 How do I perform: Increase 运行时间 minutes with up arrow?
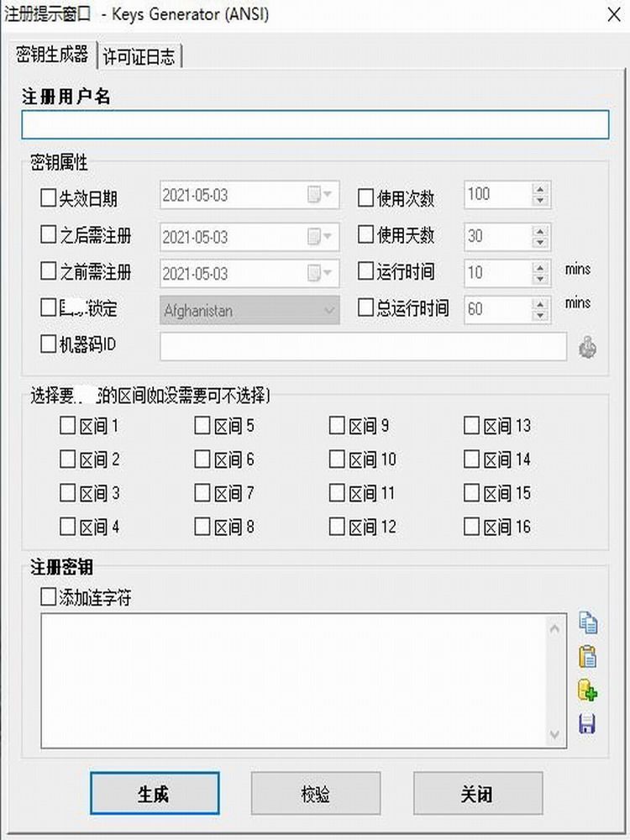(540, 267)
